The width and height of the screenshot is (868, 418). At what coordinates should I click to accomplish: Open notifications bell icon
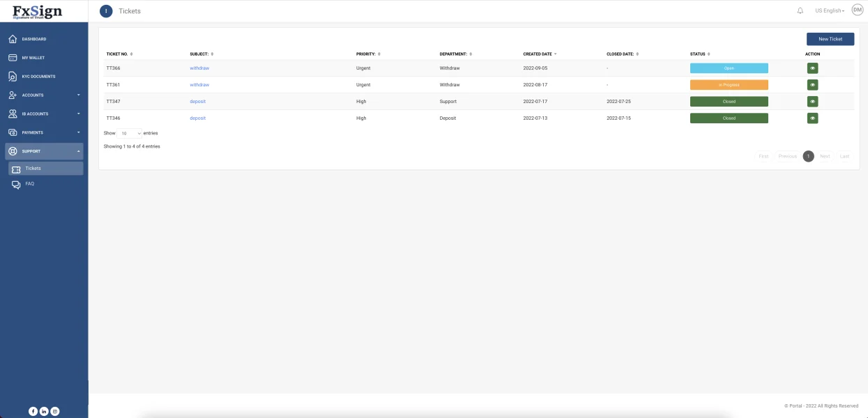[800, 10]
